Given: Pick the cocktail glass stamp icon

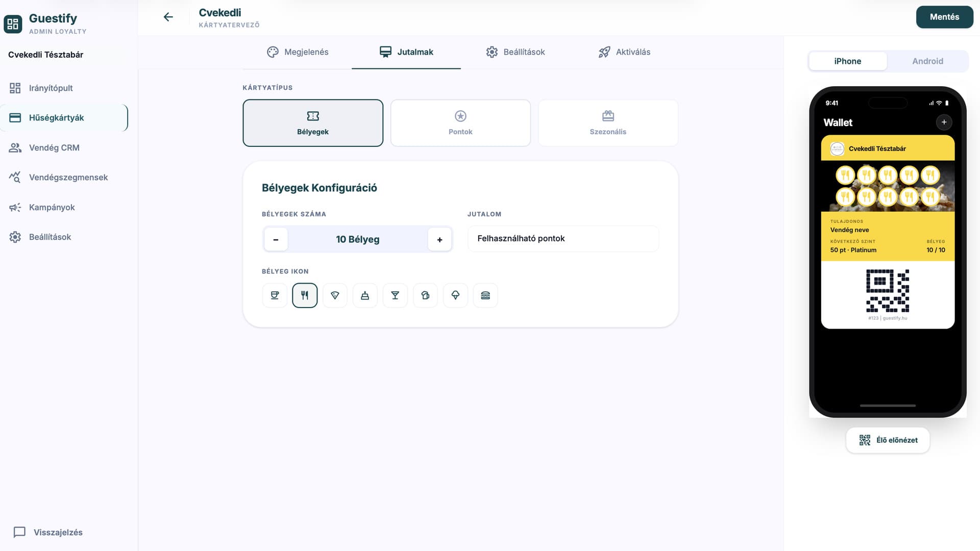Looking at the screenshot, I should (x=395, y=295).
